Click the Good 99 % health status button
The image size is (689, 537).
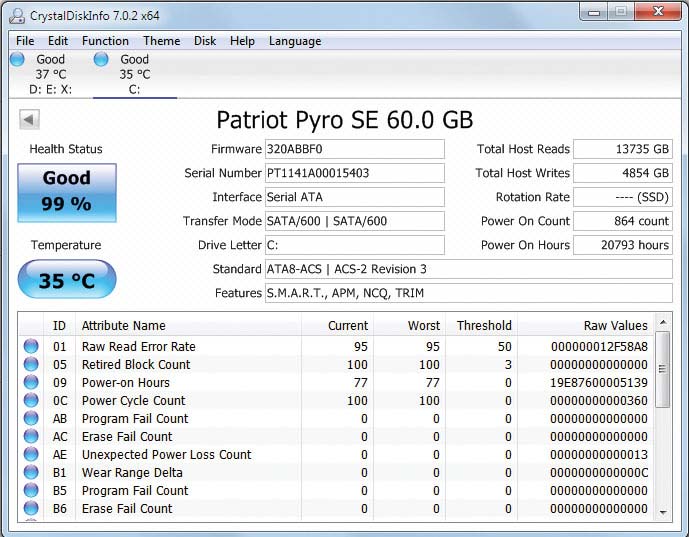[67, 192]
